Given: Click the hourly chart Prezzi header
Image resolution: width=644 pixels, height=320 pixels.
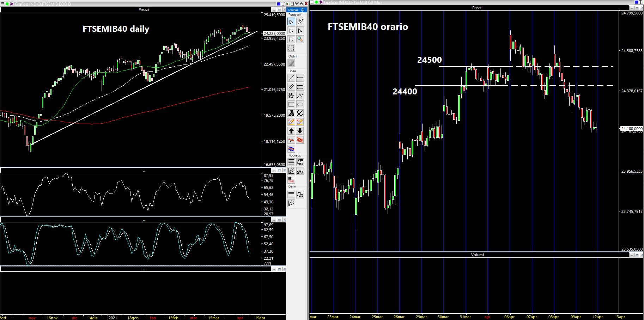Looking at the screenshot, I should click(x=477, y=8).
